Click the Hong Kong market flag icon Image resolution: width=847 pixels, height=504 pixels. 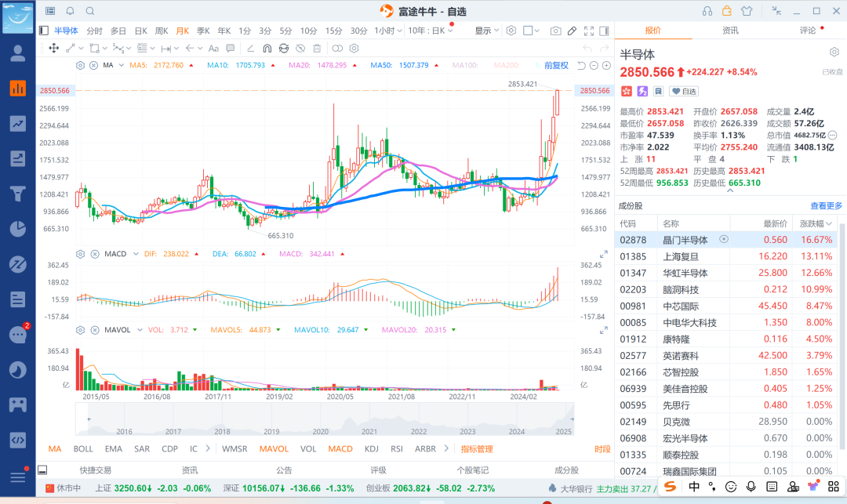pyautogui.click(x=626, y=91)
